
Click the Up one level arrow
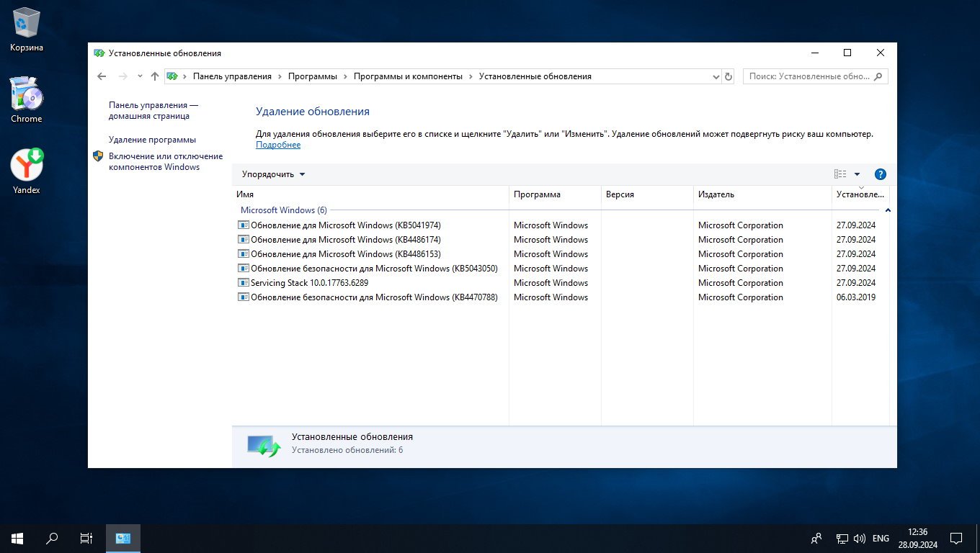(x=154, y=76)
